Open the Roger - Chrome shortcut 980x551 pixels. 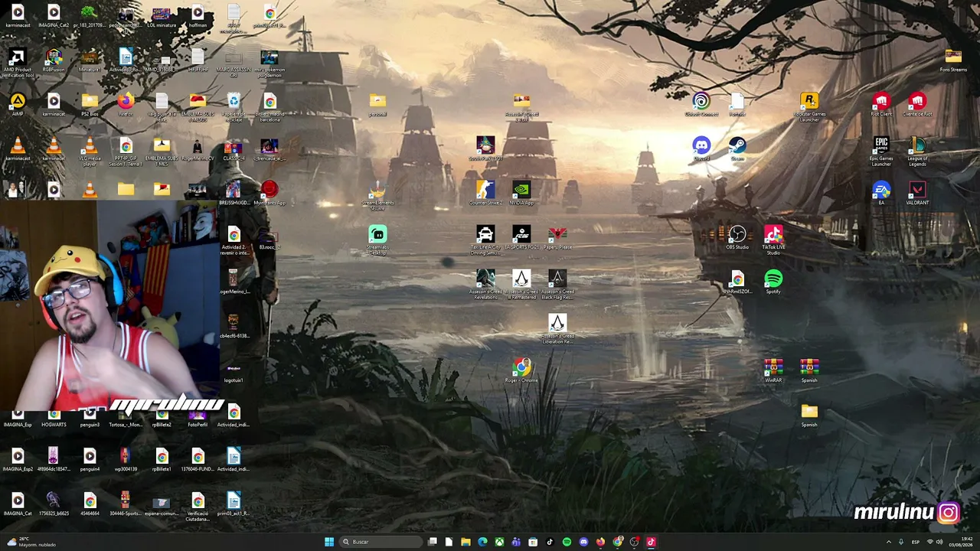(x=521, y=370)
